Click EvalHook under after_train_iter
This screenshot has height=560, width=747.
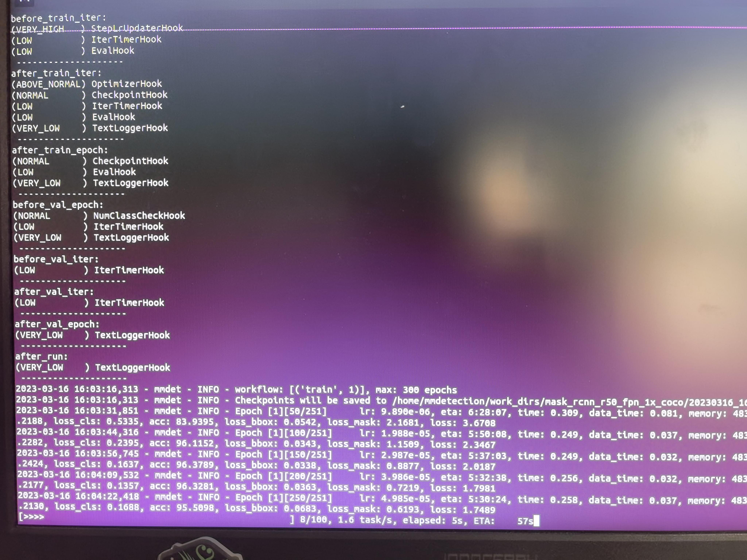(114, 117)
